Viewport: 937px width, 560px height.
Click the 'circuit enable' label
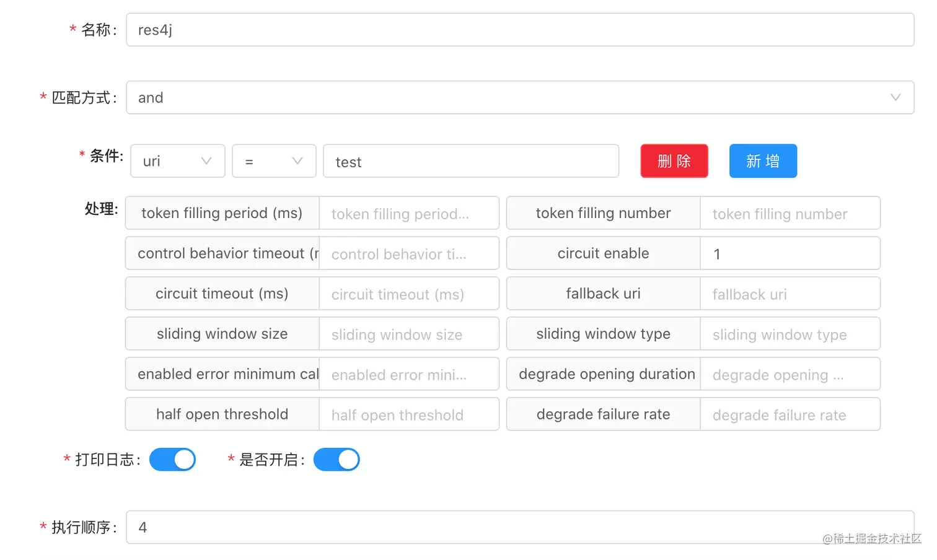pyautogui.click(x=603, y=253)
